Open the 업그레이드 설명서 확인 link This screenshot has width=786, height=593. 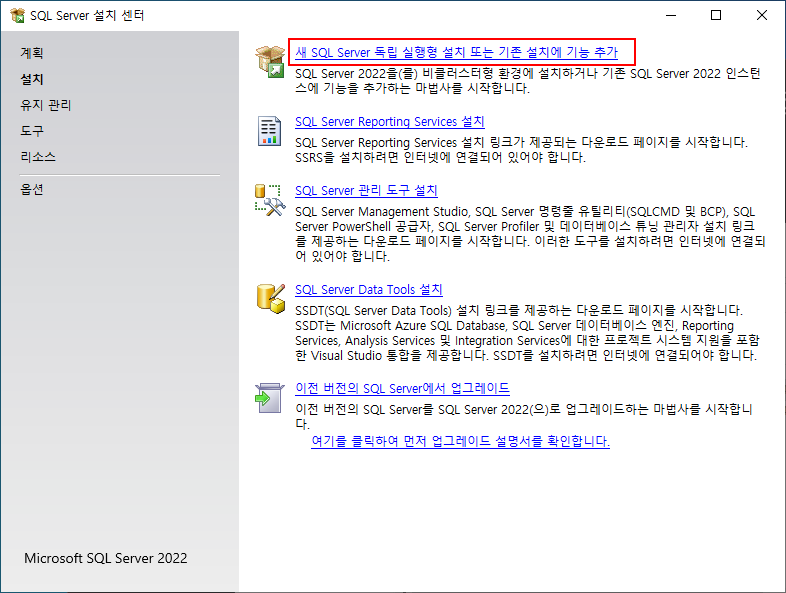click(x=460, y=441)
